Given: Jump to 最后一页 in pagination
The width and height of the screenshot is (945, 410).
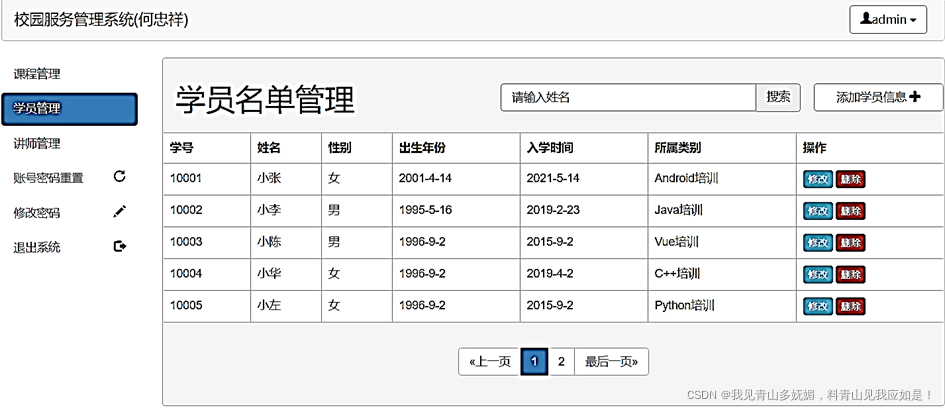Looking at the screenshot, I should coord(611,362).
